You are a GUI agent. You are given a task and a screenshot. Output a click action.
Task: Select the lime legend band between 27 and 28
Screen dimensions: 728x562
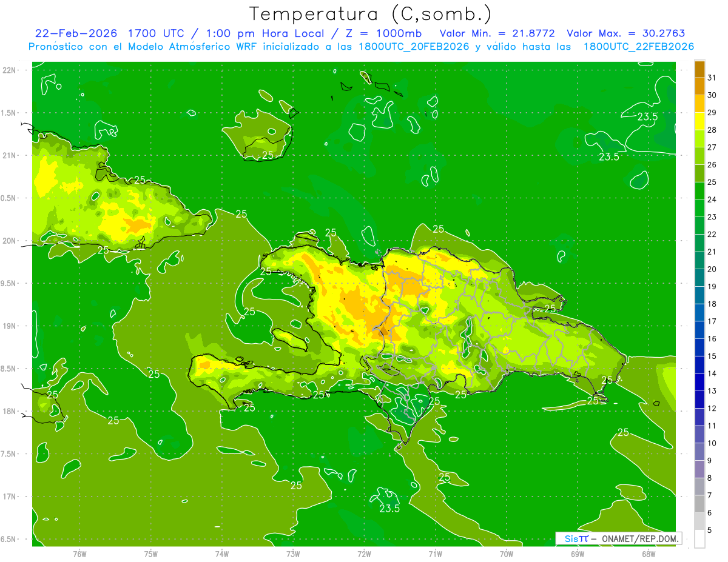[x=699, y=138]
